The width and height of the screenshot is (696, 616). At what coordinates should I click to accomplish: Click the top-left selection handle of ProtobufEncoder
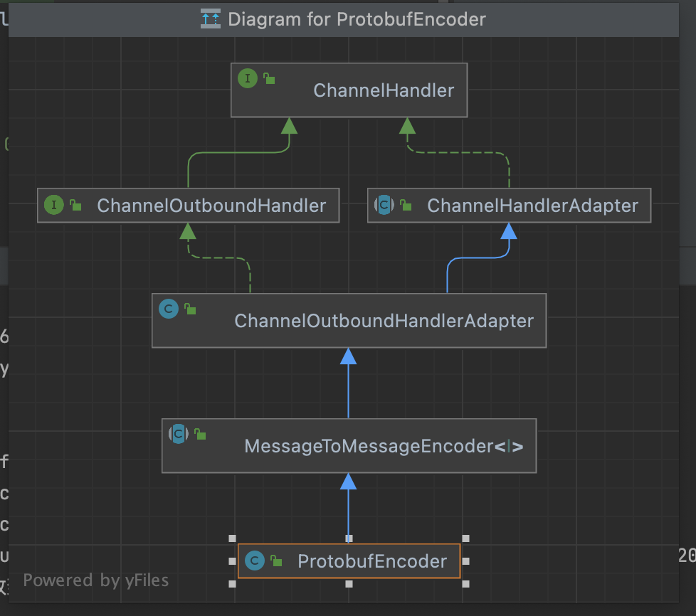[232, 538]
